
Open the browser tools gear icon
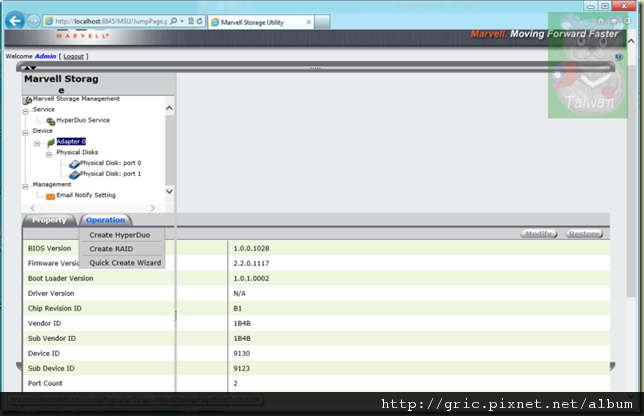(x=627, y=21)
